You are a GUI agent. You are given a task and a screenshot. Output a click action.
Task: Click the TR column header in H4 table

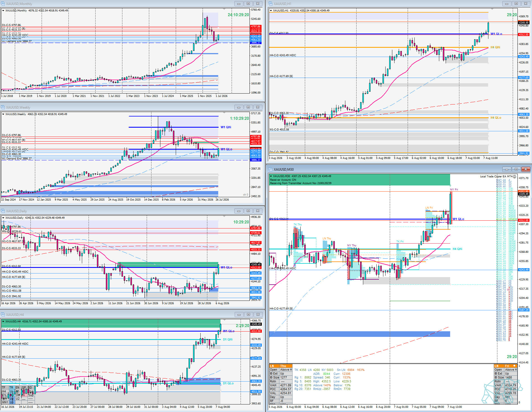(x=11, y=387)
